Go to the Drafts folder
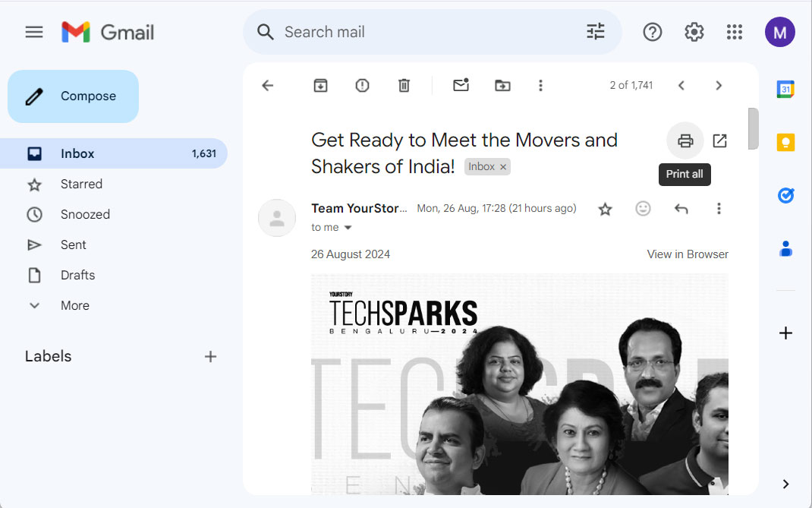This screenshot has height=508, width=812. click(x=77, y=275)
